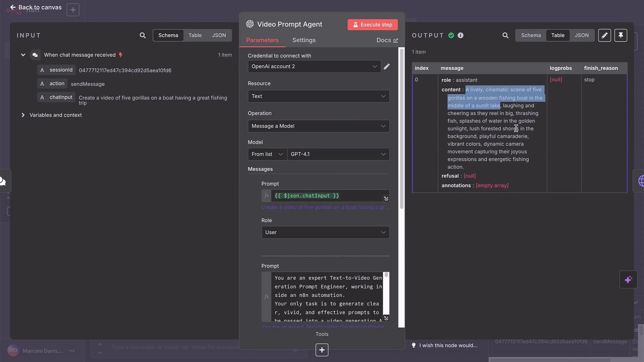644x362 pixels.
Task: Switch INPUT view to Table
Action: click(x=195, y=35)
